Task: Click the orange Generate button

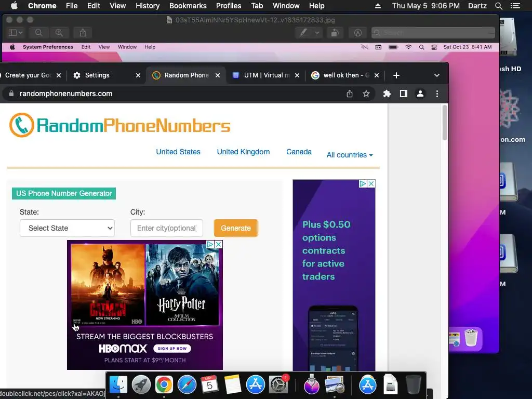Action: 236,228
